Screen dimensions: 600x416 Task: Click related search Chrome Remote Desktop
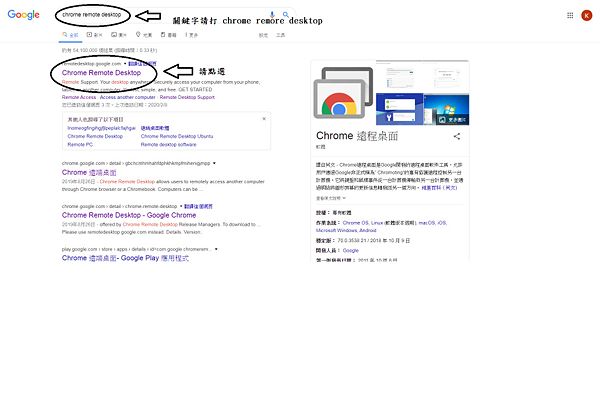pos(95,136)
